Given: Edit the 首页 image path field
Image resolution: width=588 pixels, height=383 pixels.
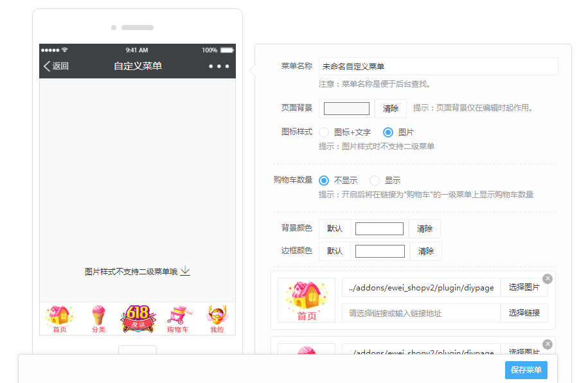Looking at the screenshot, I should coord(421,287).
